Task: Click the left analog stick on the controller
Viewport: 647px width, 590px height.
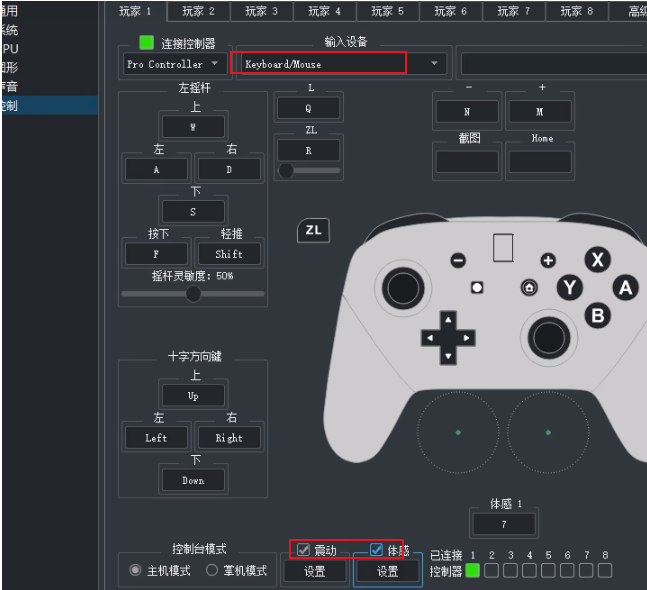Action: tap(404, 289)
